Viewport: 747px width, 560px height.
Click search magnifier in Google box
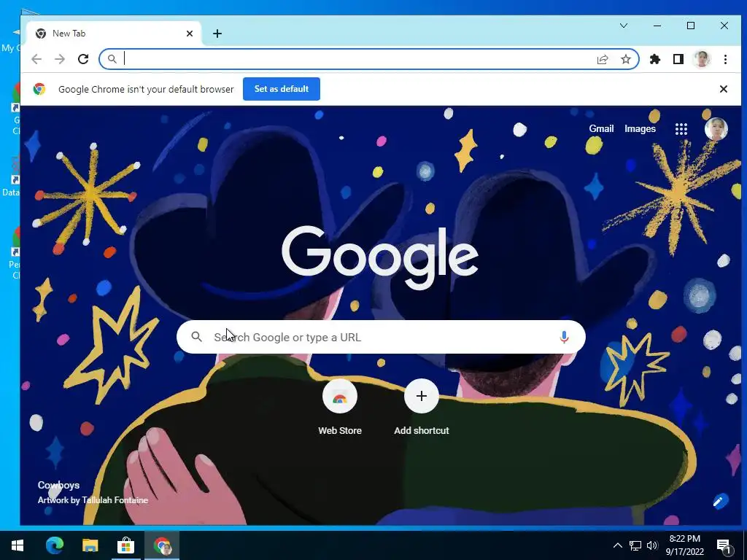[196, 337]
